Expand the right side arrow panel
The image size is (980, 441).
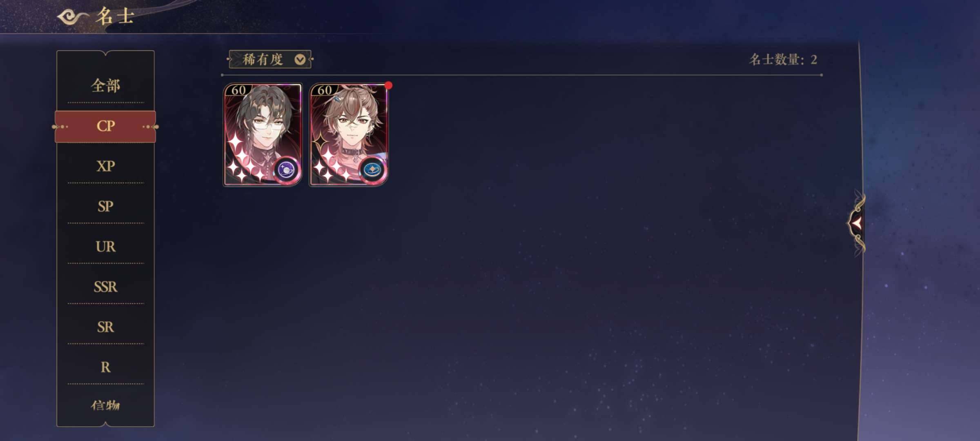(x=857, y=223)
